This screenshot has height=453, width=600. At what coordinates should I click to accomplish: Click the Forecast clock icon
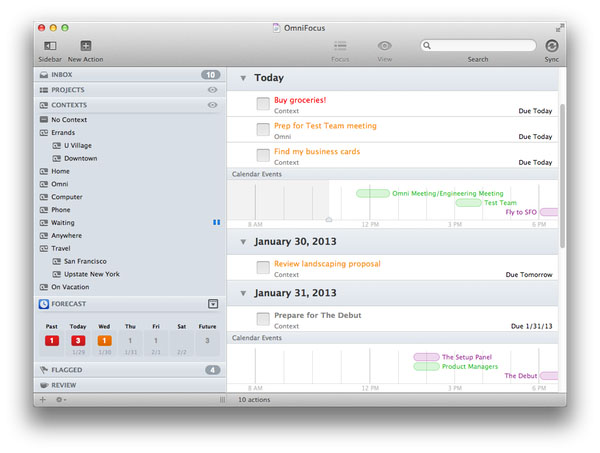[44, 304]
